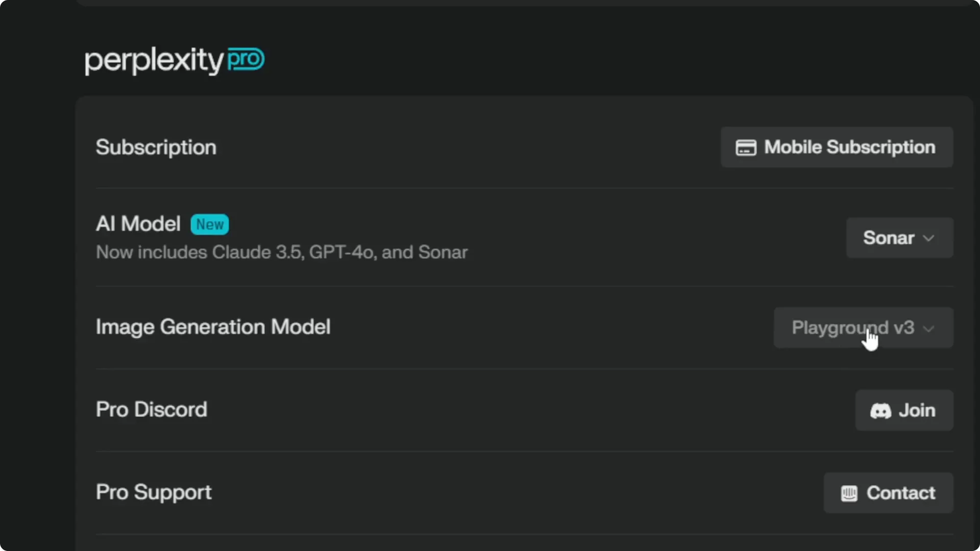Select the Pro Support section heading
Image resolution: width=980 pixels, height=551 pixels.
(x=154, y=492)
